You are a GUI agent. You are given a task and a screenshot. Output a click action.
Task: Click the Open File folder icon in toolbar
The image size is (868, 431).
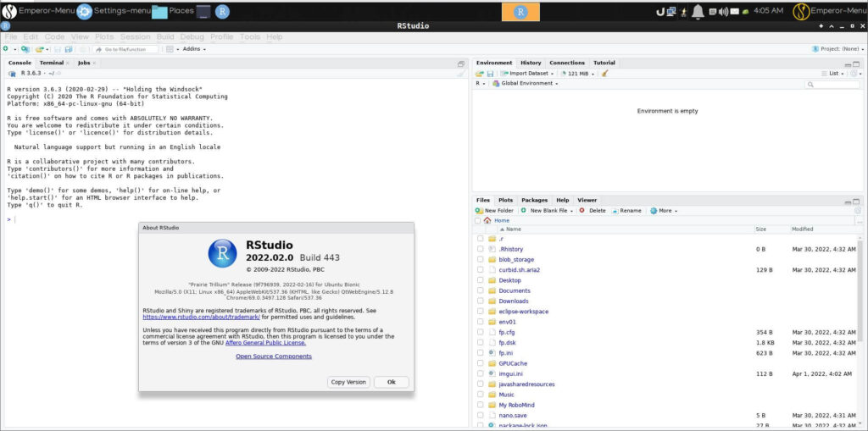pyautogui.click(x=39, y=49)
